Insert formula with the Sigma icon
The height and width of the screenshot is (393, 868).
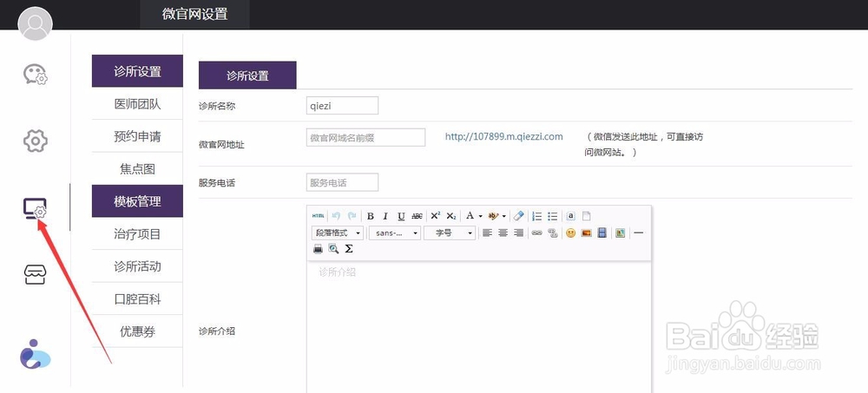tap(349, 249)
